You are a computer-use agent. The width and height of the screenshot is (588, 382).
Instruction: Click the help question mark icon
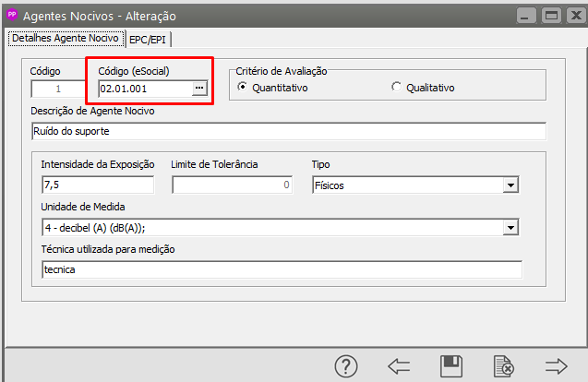(346, 366)
